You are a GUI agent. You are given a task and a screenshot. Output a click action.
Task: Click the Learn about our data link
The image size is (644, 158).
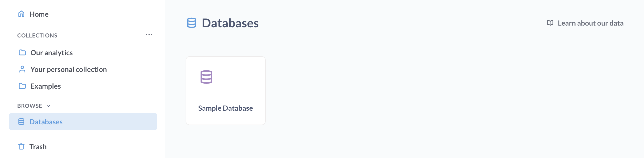point(591,23)
